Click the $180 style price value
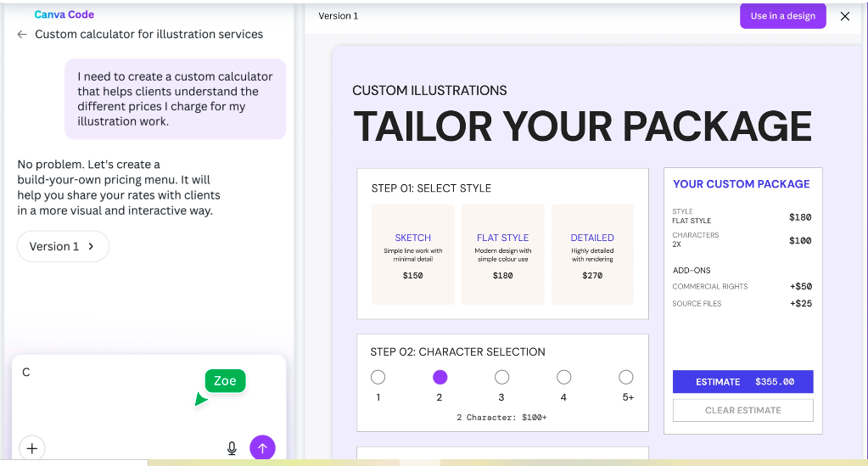The width and height of the screenshot is (868, 466). click(800, 217)
